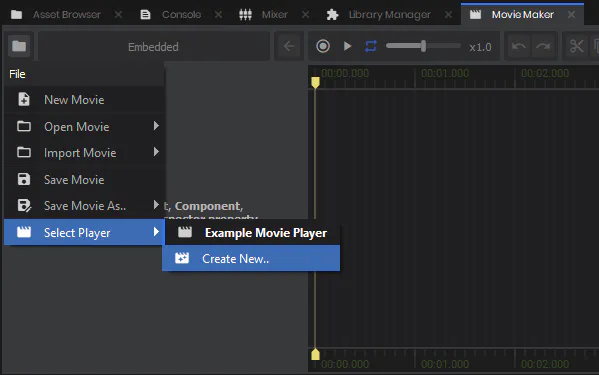Select the Movie Maker tab
The height and width of the screenshot is (375, 599).
click(x=513, y=15)
